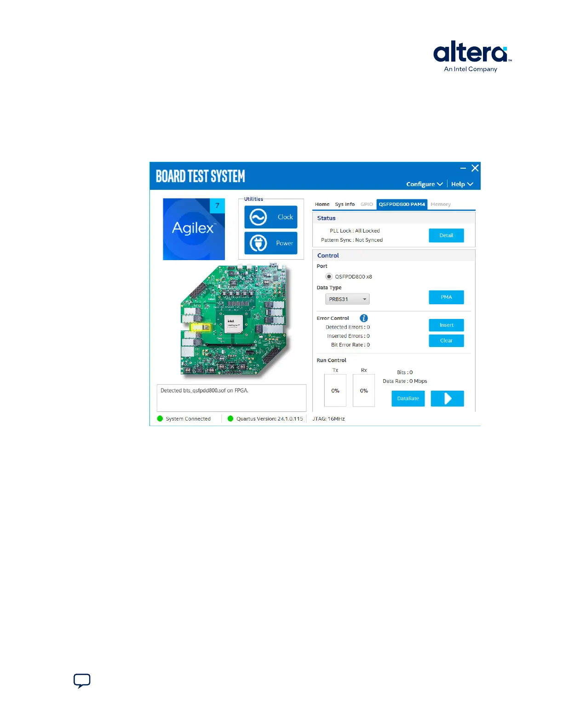Open the PRBS31 Data Type dropdown
This screenshot has width=563, height=728.
347,299
